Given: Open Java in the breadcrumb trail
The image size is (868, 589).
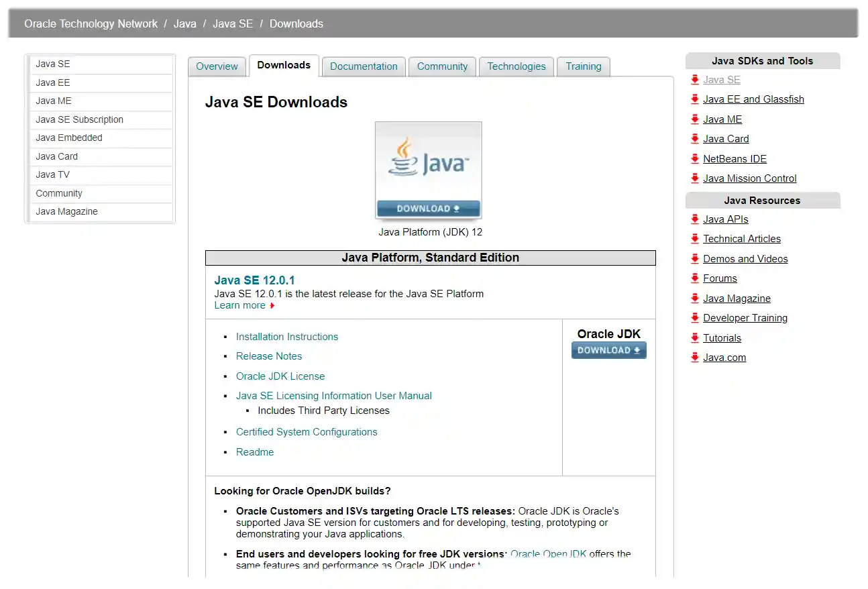Looking at the screenshot, I should (x=184, y=23).
